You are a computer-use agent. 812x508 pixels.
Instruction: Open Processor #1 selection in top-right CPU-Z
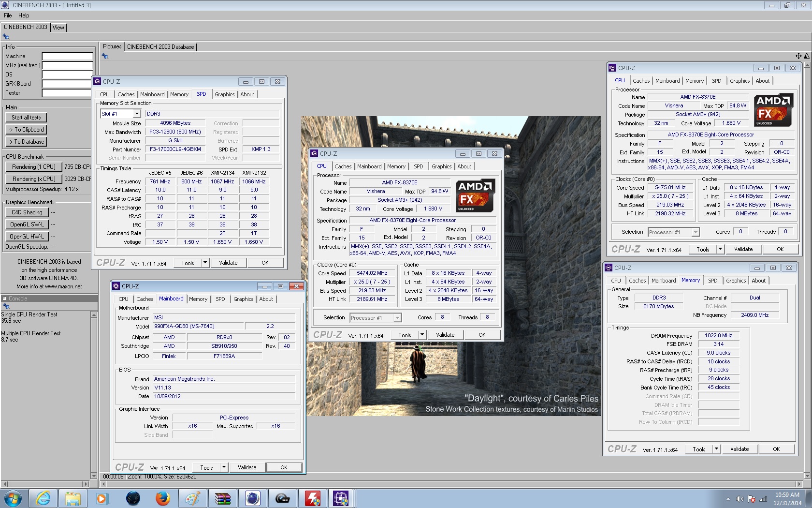click(x=674, y=232)
